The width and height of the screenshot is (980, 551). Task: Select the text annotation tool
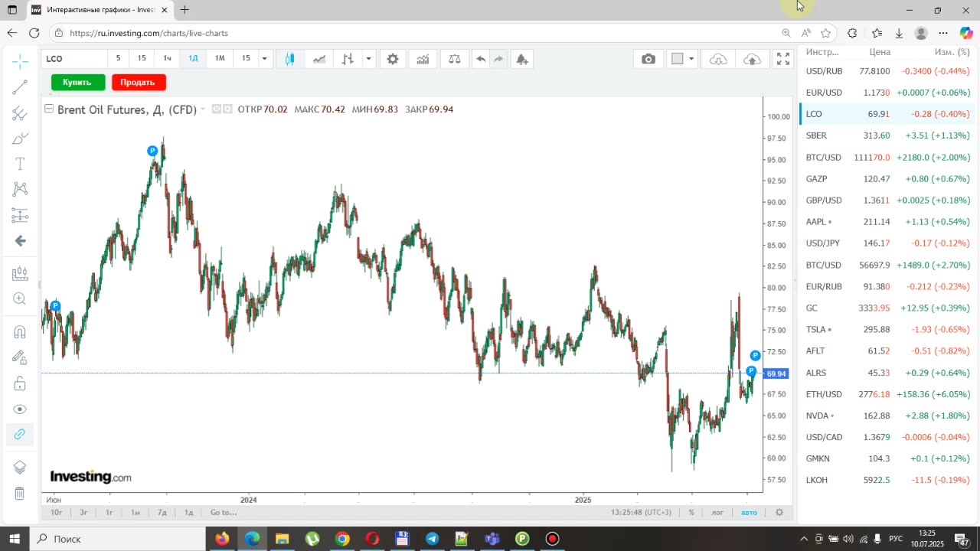tap(20, 164)
